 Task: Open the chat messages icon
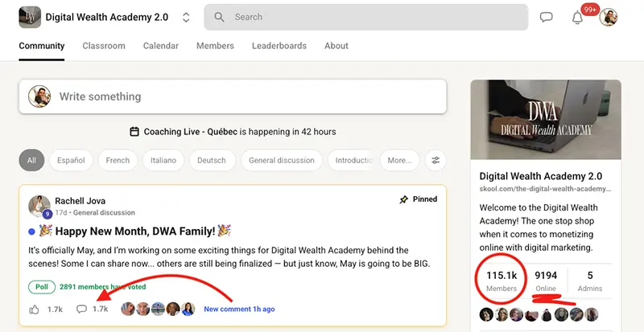546,17
